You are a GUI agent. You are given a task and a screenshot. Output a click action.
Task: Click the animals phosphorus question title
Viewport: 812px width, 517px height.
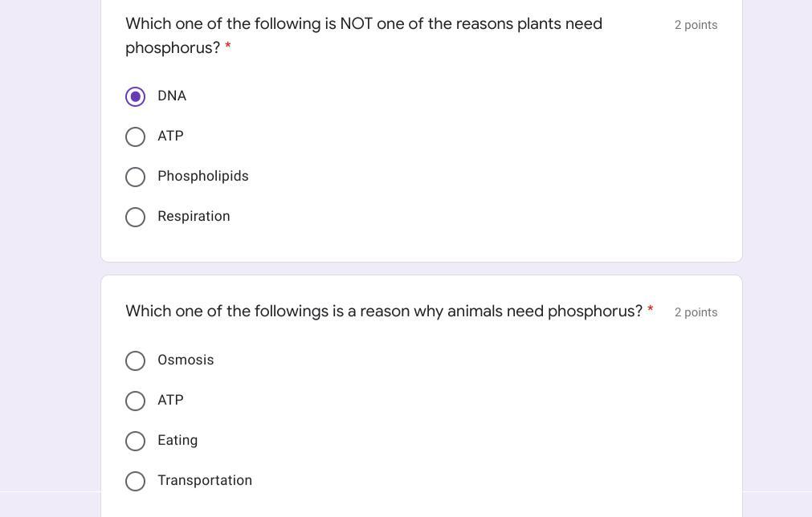(384, 311)
